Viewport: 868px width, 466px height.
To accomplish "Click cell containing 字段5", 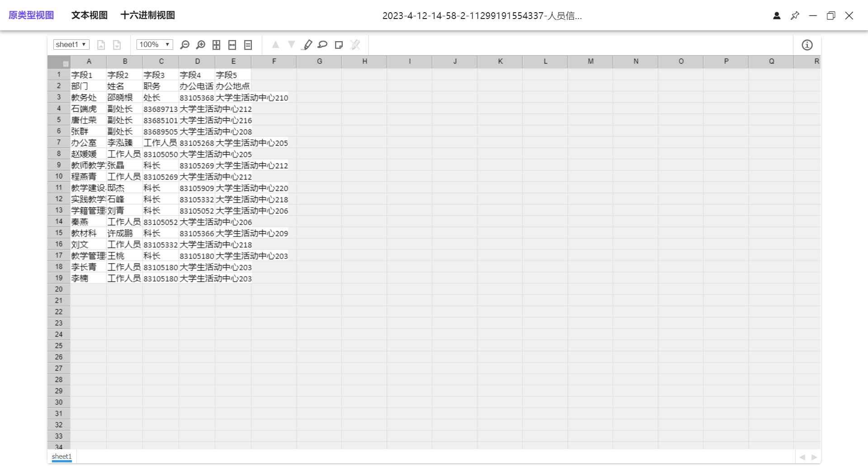I will (x=233, y=75).
